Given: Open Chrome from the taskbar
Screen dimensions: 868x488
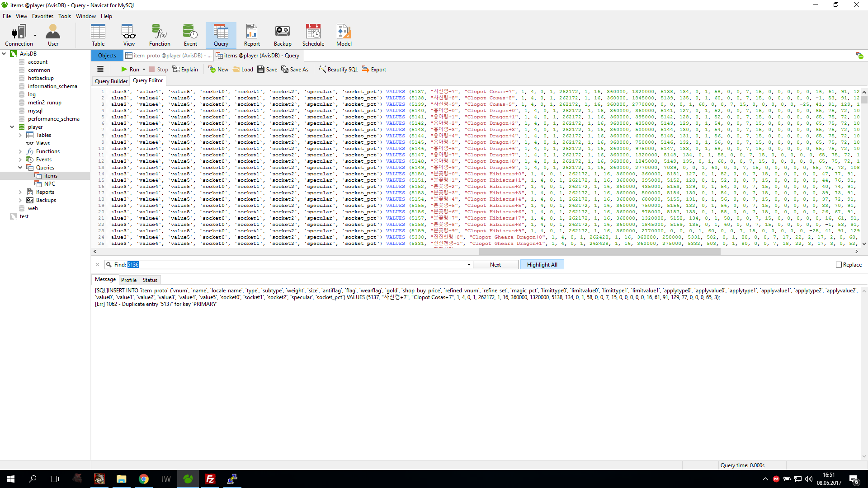Looking at the screenshot, I should pos(144,479).
